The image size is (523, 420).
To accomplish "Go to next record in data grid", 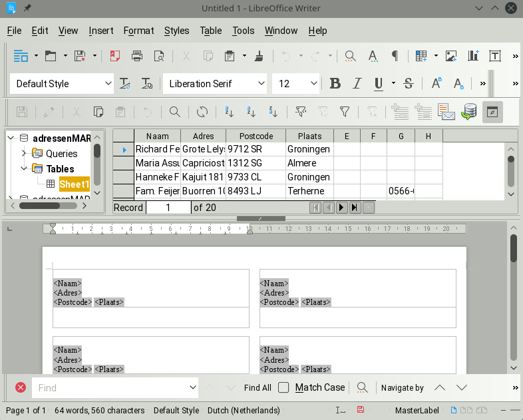I will pyautogui.click(x=341, y=208).
